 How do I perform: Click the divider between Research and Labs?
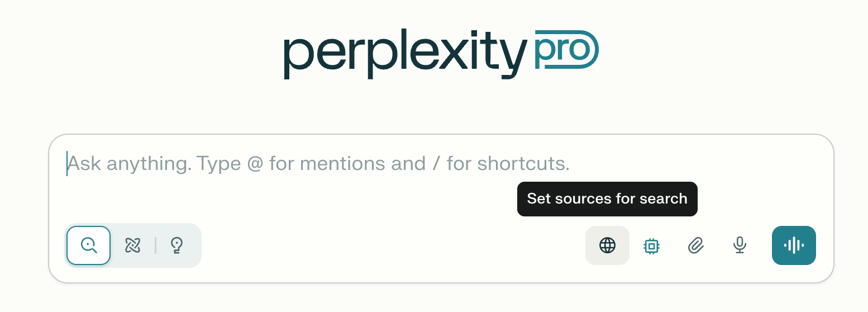point(155,245)
